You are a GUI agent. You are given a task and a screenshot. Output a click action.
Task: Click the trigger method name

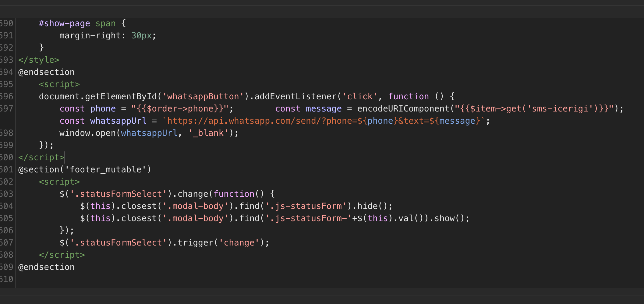click(x=195, y=243)
